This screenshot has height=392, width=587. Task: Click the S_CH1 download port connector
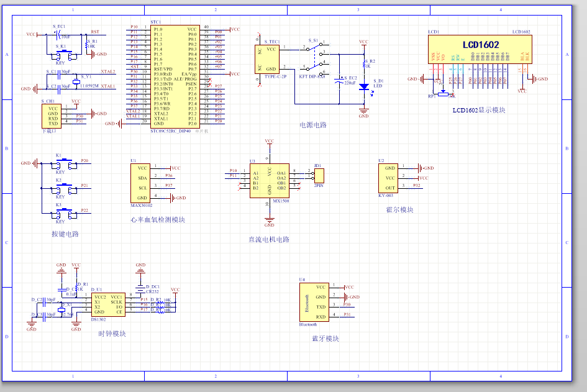pyautogui.click(x=53, y=116)
